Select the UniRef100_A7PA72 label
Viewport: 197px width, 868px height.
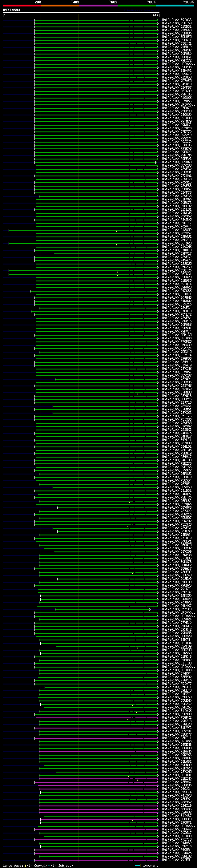[176, 108]
